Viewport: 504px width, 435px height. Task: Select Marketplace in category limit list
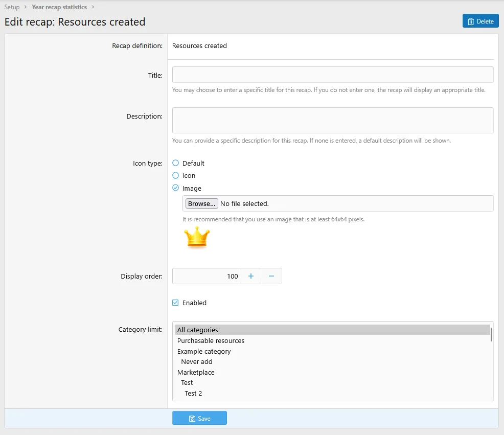(x=196, y=372)
